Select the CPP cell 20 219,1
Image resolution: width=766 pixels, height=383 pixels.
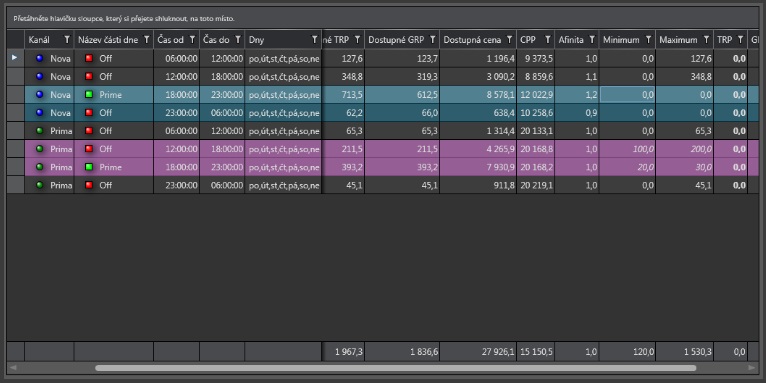(x=535, y=186)
